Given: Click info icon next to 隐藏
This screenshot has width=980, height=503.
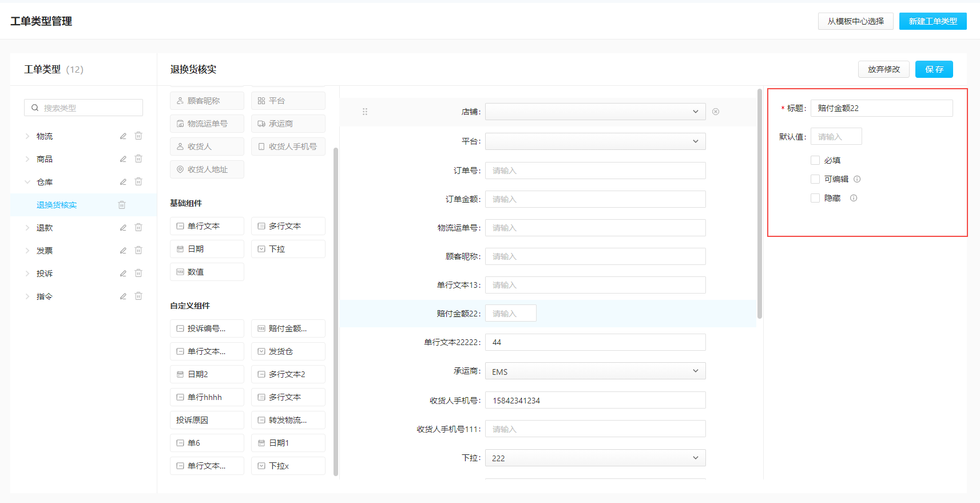Looking at the screenshot, I should (854, 198).
